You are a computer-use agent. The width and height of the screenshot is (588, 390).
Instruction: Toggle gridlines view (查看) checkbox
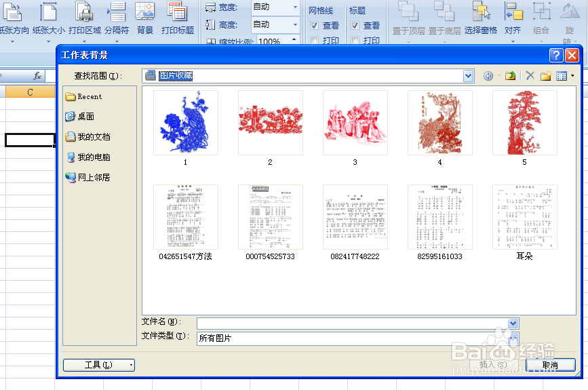point(314,26)
